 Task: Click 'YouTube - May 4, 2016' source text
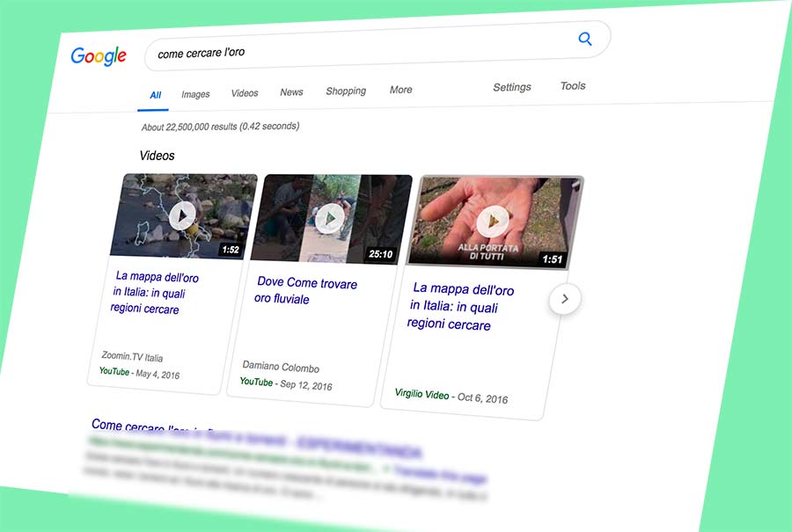tap(139, 373)
